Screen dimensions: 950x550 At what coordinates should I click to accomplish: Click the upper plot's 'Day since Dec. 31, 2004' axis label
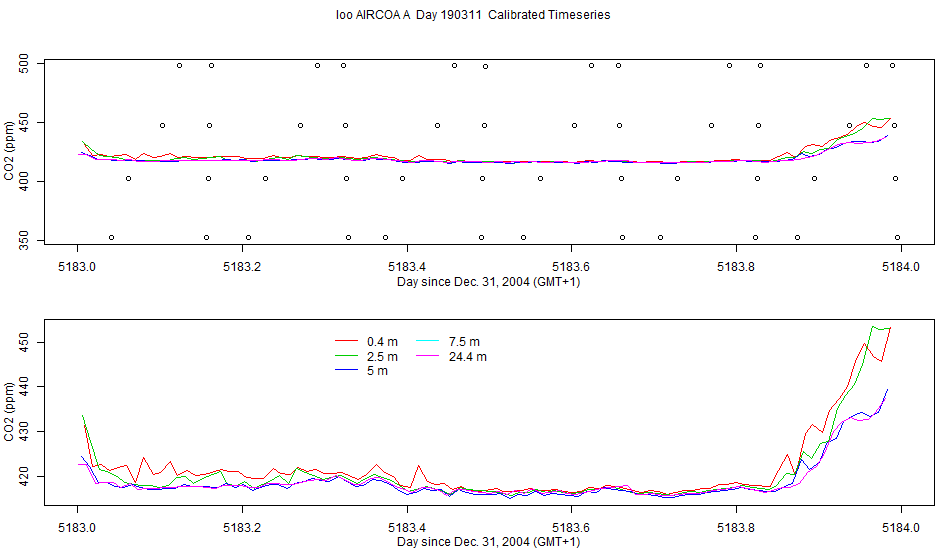coord(488,282)
